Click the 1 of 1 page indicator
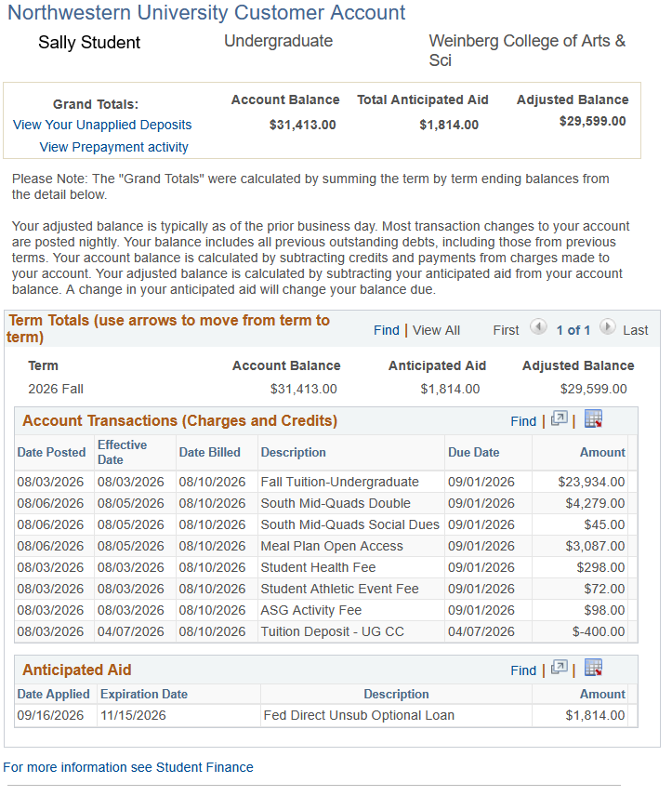This screenshot has height=796, width=672. (x=573, y=330)
